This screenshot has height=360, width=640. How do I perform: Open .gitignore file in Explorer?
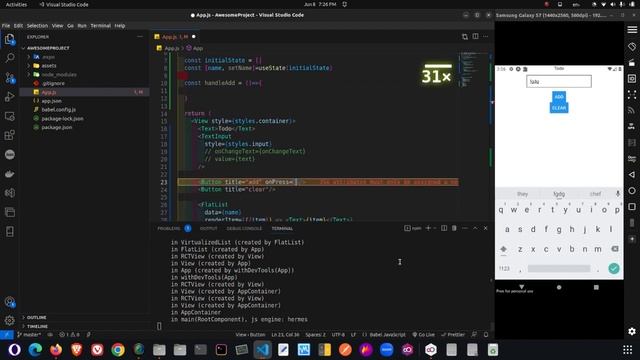[53, 83]
